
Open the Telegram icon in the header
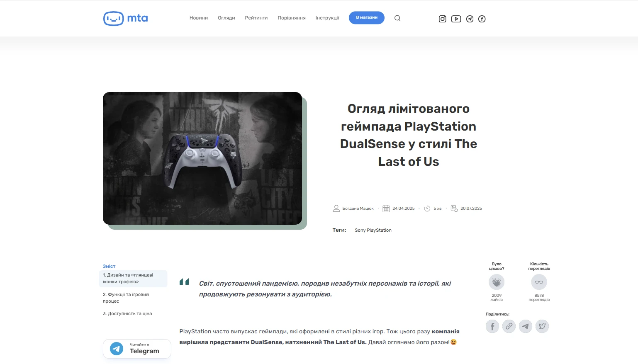[x=470, y=19]
